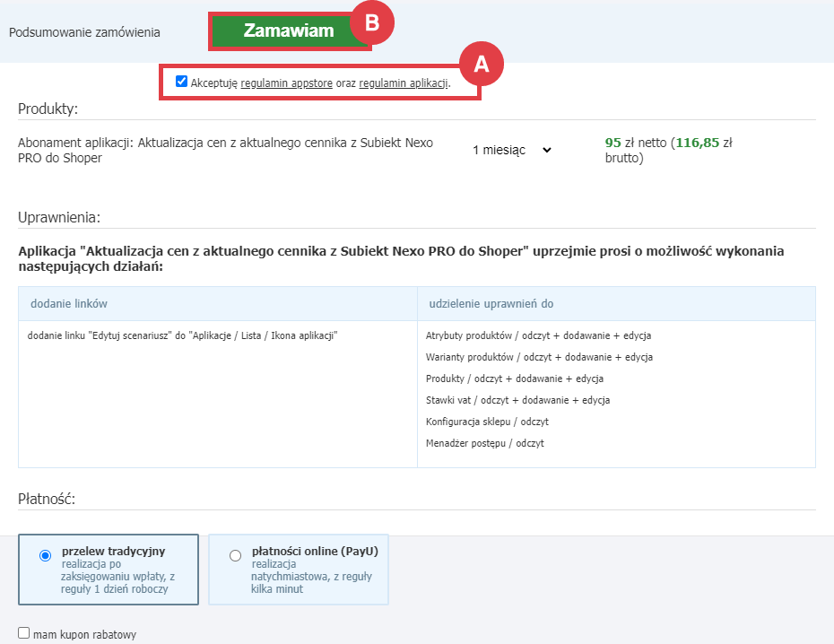The width and height of the screenshot is (834, 644).
Task: Select the przelew tradycyjny radio button
Action: [46, 556]
